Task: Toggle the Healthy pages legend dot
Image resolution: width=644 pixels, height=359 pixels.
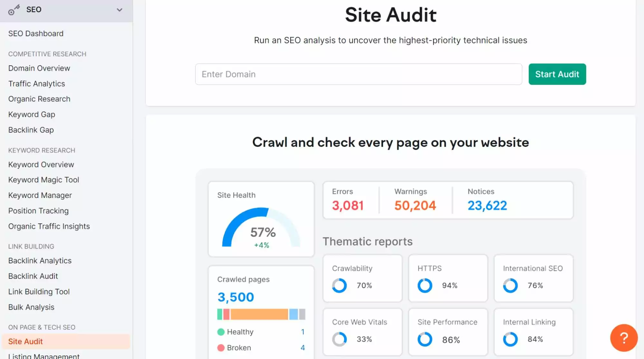Action: 221,332
